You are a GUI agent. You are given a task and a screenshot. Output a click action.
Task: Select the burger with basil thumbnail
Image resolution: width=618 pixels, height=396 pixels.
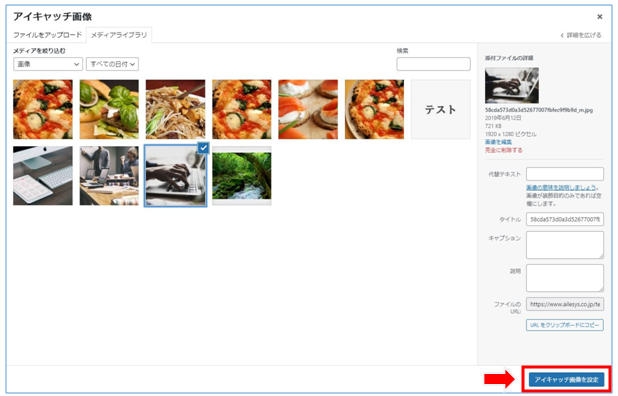[109, 109]
